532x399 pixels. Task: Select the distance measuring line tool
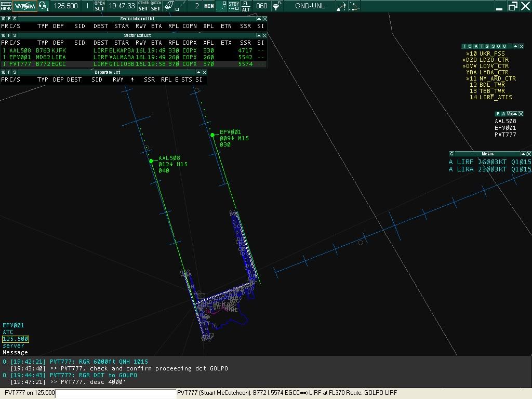coord(181,6)
